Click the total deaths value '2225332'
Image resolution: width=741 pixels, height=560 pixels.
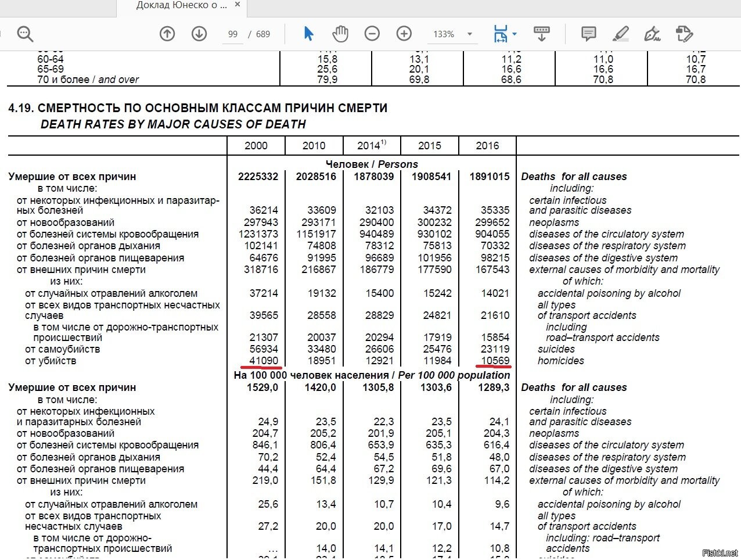258,177
